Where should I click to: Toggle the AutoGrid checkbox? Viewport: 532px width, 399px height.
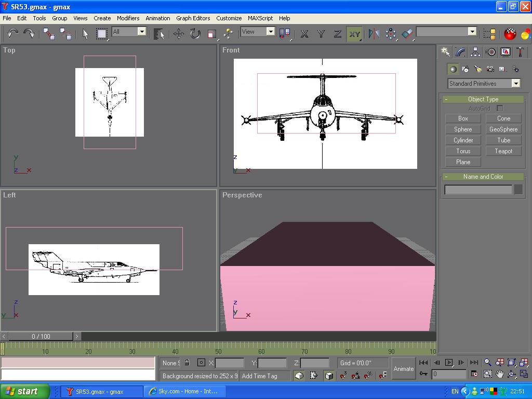click(x=500, y=109)
